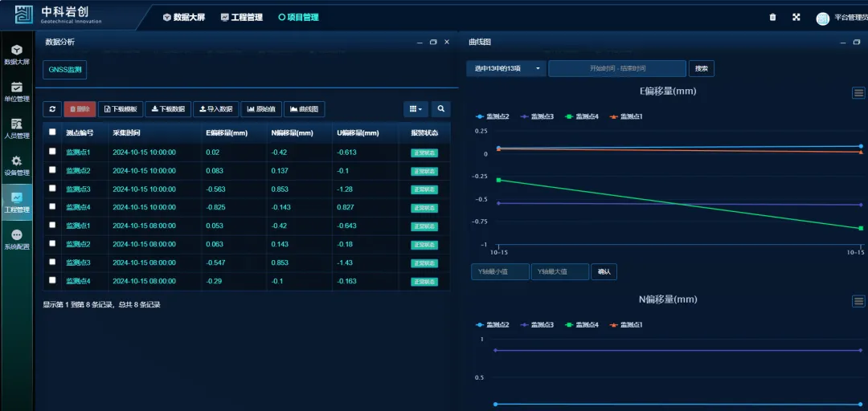This screenshot has height=411, width=868.
Task: Maximize the 数据分析 panel
Action: pos(433,42)
